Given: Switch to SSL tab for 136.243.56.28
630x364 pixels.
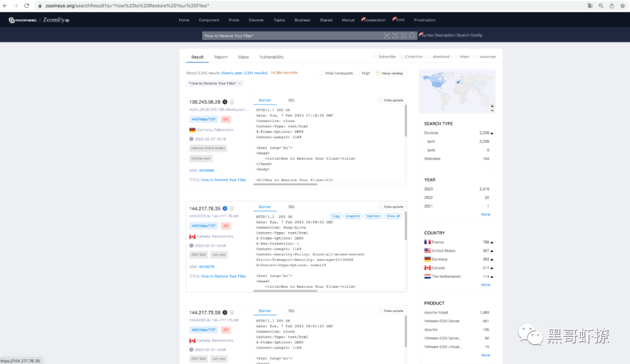Looking at the screenshot, I should point(291,100).
